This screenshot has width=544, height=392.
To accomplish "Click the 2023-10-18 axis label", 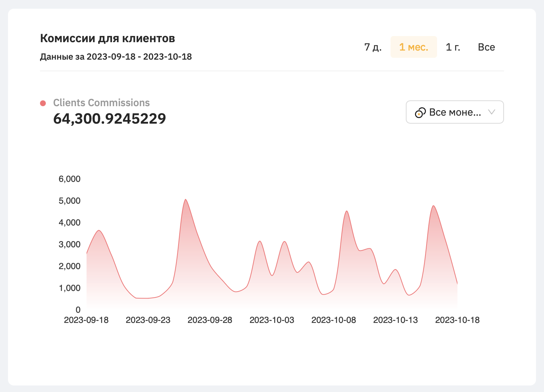I will (x=457, y=320).
